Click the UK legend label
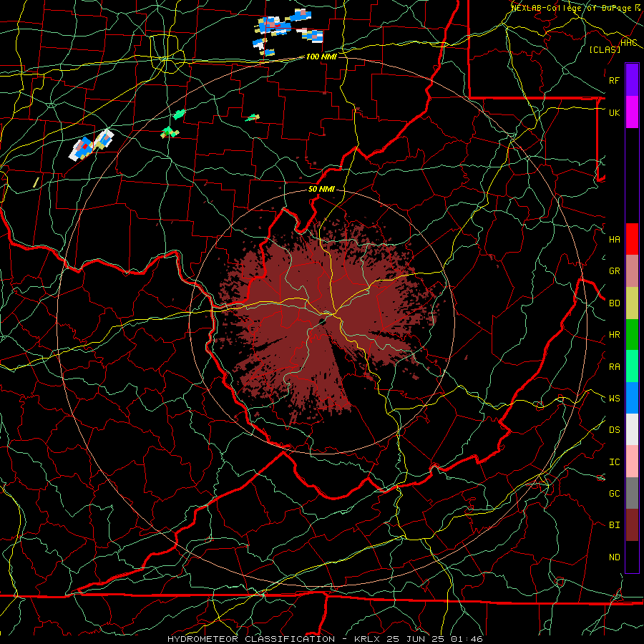Image resolution: width=644 pixels, height=644 pixels. (x=614, y=112)
